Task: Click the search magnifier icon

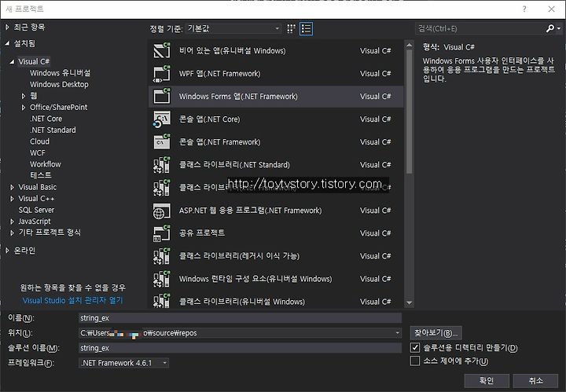Action: pos(549,28)
